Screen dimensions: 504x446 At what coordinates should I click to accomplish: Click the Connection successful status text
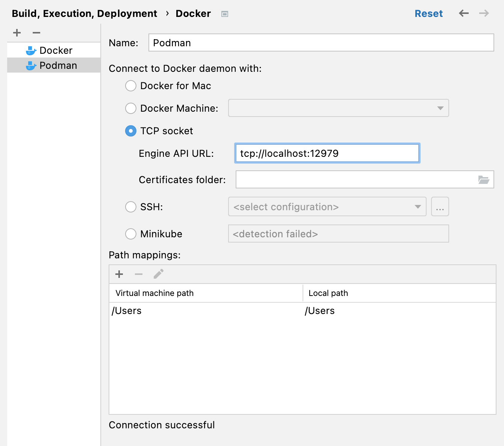(162, 425)
